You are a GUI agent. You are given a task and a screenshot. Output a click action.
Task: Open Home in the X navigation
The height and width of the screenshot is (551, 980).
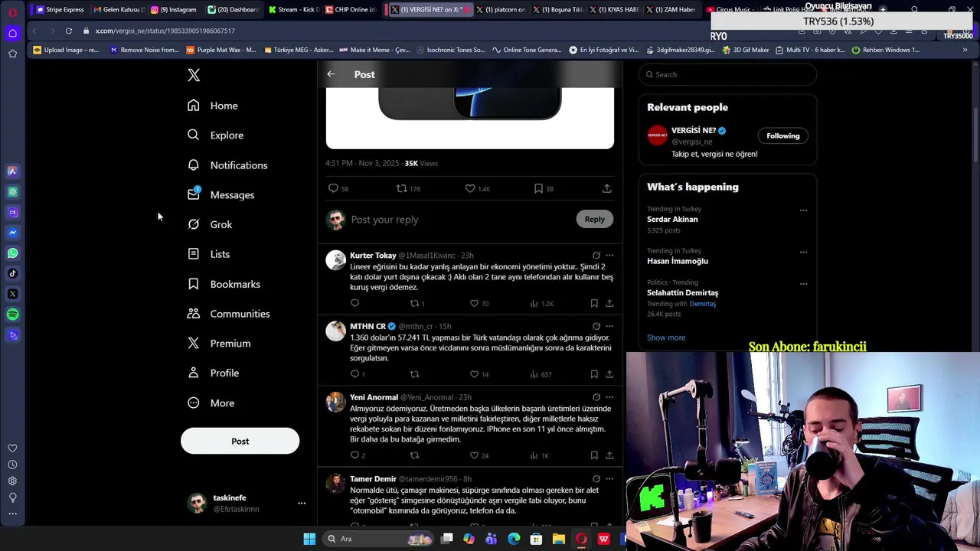click(x=213, y=106)
